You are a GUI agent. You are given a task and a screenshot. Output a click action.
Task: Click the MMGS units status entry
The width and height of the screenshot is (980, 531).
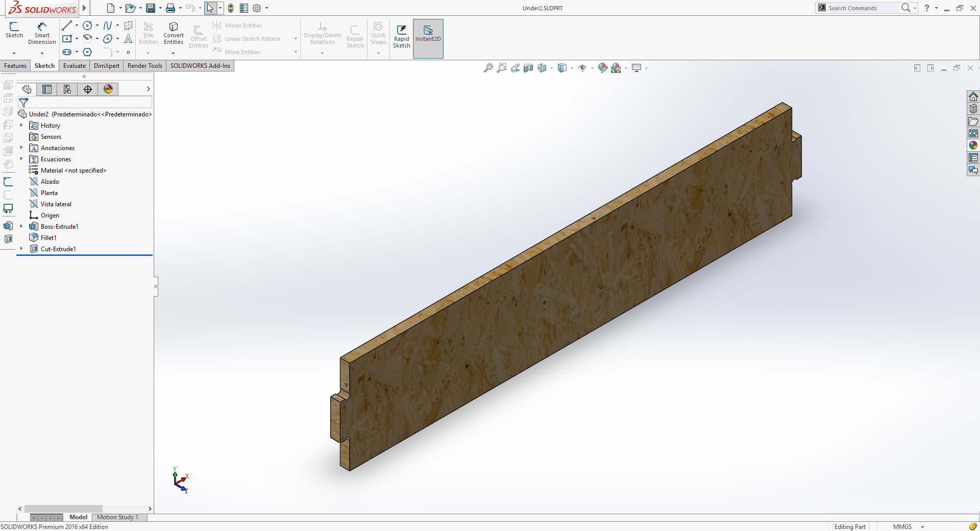(902, 526)
